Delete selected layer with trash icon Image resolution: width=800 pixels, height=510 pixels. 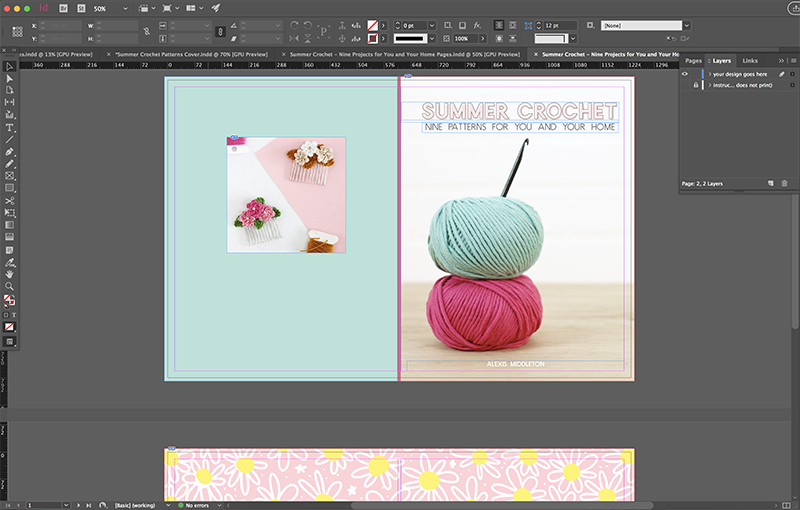coord(785,184)
